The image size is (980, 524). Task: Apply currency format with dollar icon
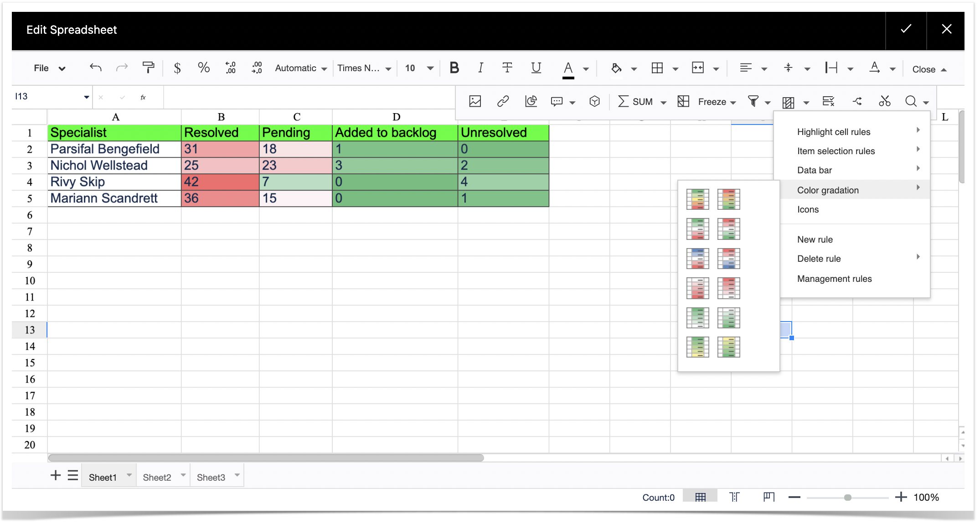coord(177,68)
